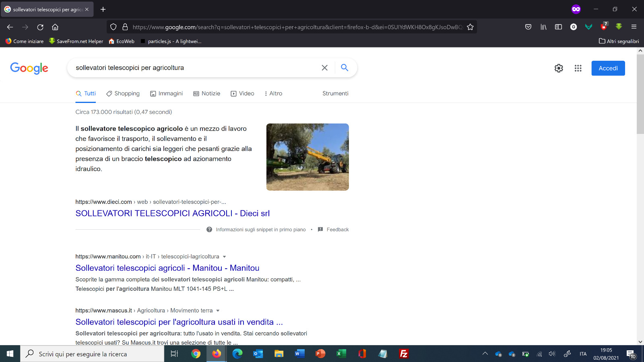Open the AdGuard extension with 7 notifications
The width and height of the screenshot is (644, 362).
coord(604,27)
